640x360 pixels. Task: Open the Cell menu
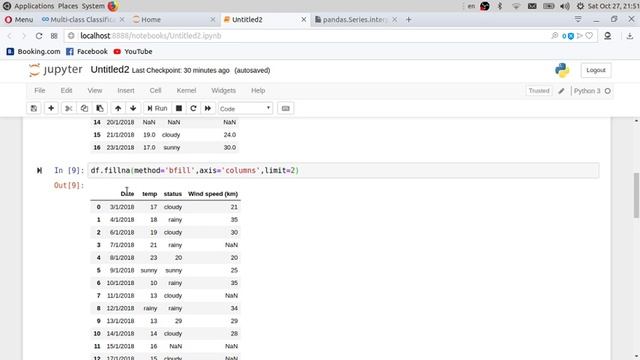(156, 91)
